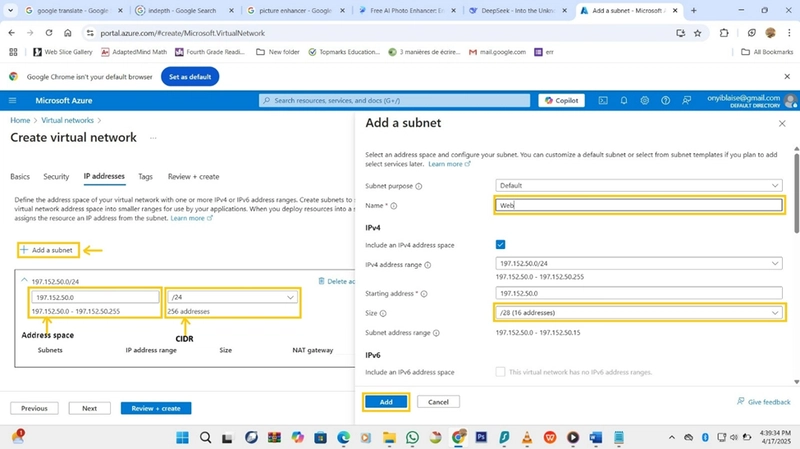800x449 pixels.
Task: Show info tooltip for Size
Action: [383, 313]
